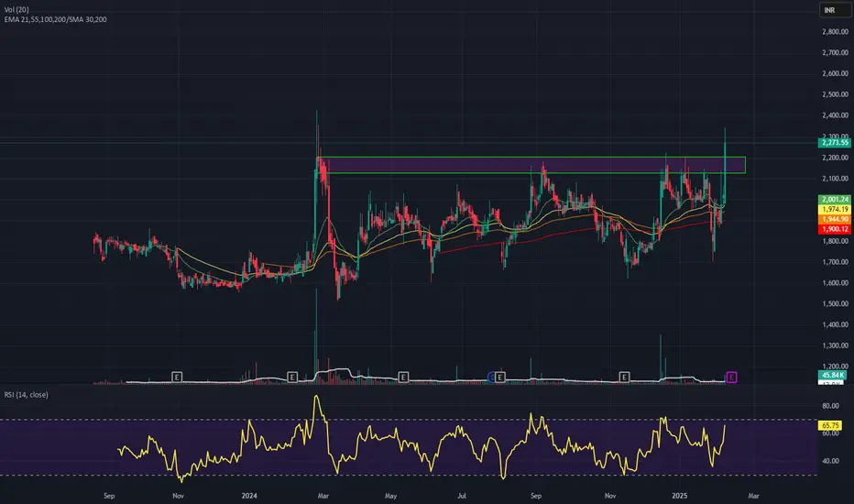Click the 40.00 RSI scale label
Screen dimensions: 854x504
tap(830, 461)
